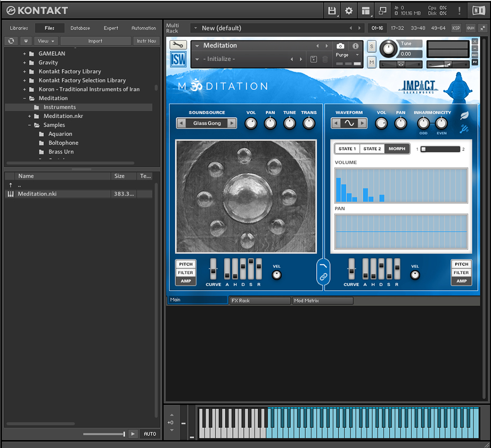Click the left panel CURVE slider

click(x=213, y=269)
